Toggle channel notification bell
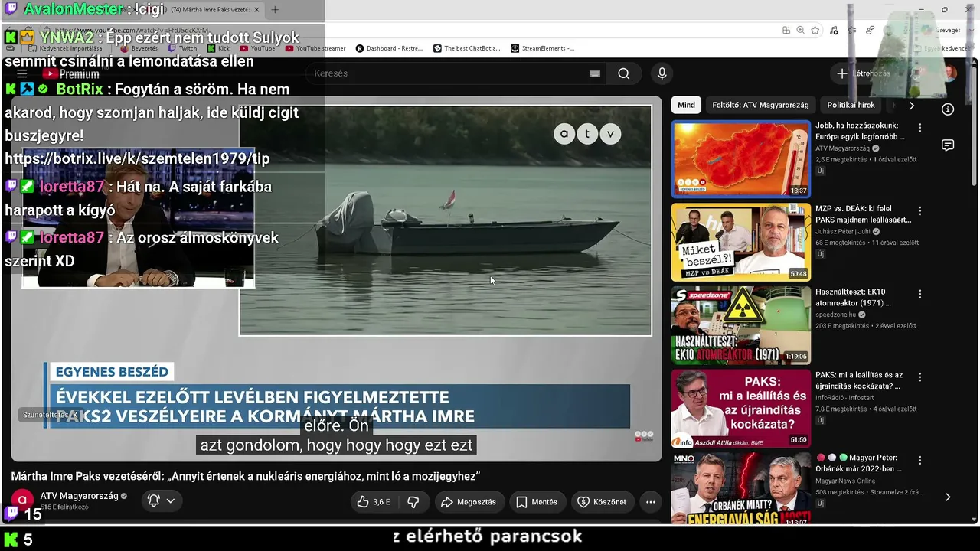Screen dimensions: 980x551 coord(153,500)
